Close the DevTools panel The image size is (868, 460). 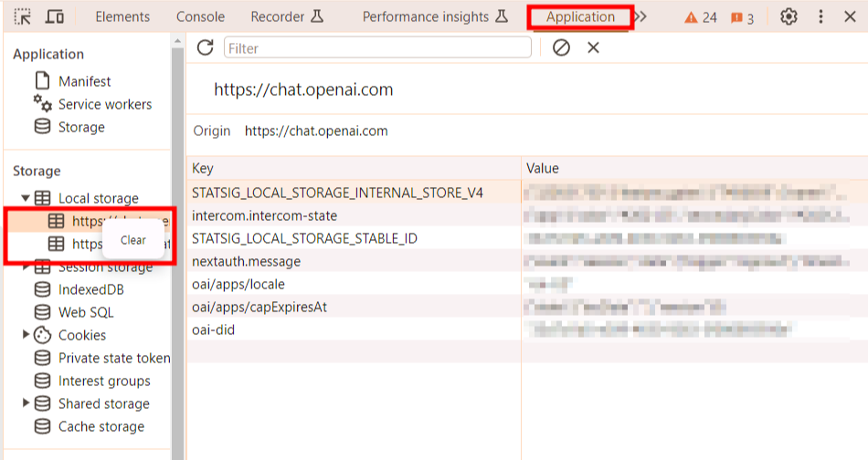point(851,17)
